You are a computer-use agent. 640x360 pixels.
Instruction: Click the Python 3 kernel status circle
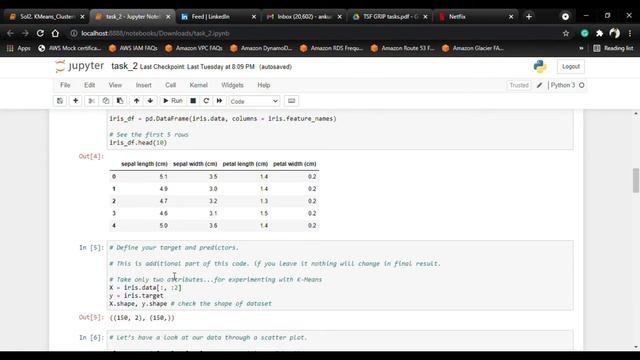[x=582, y=85]
